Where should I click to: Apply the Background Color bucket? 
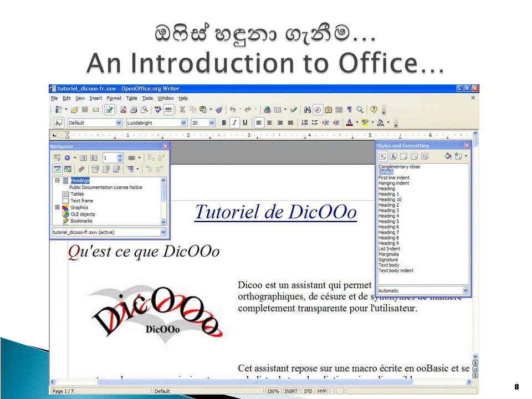380,123
